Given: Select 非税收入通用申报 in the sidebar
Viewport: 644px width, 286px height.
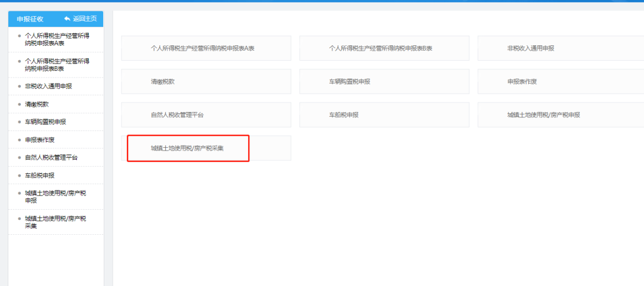Looking at the screenshot, I should (x=56, y=86).
